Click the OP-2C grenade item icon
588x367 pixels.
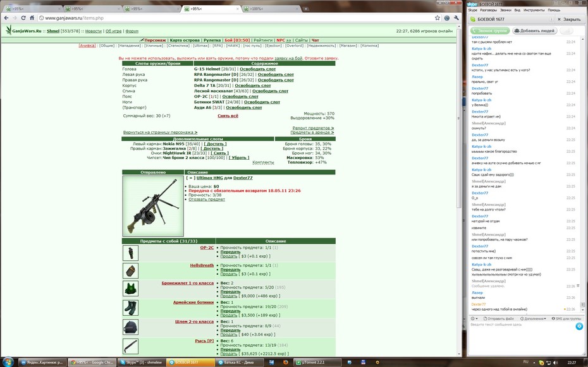click(130, 253)
